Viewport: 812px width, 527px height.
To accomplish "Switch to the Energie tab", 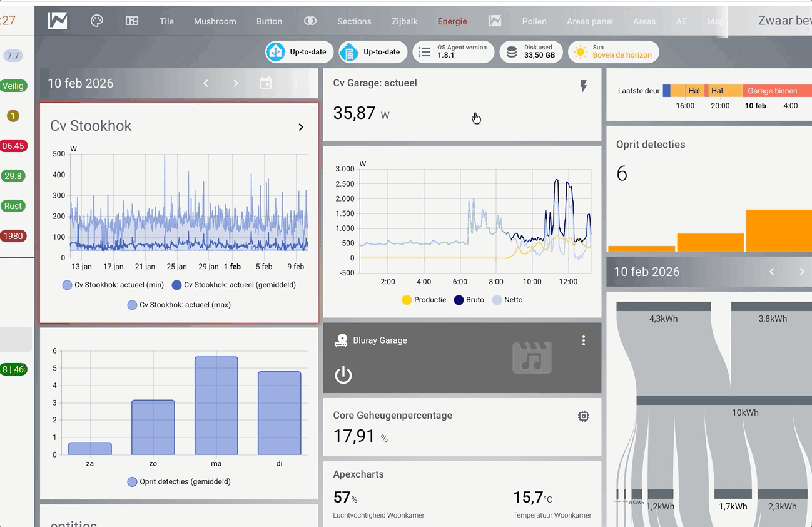I will click(452, 21).
